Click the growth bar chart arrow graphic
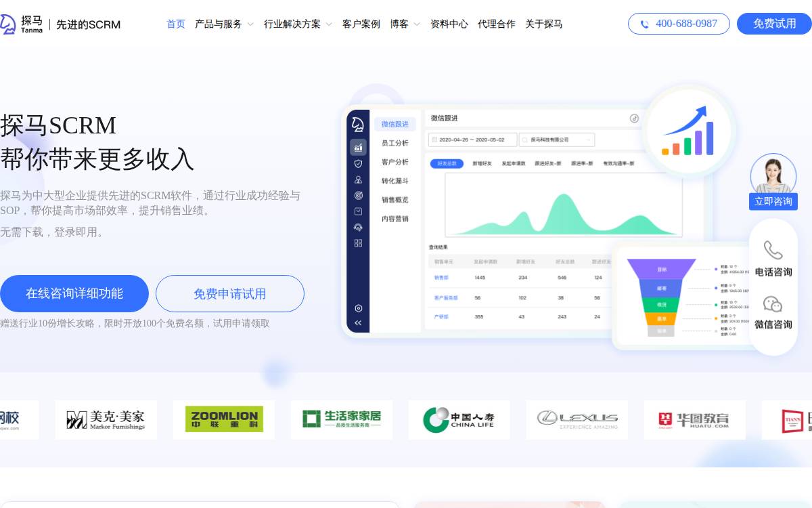Image resolution: width=812 pixels, height=508 pixels. pyautogui.click(x=689, y=131)
